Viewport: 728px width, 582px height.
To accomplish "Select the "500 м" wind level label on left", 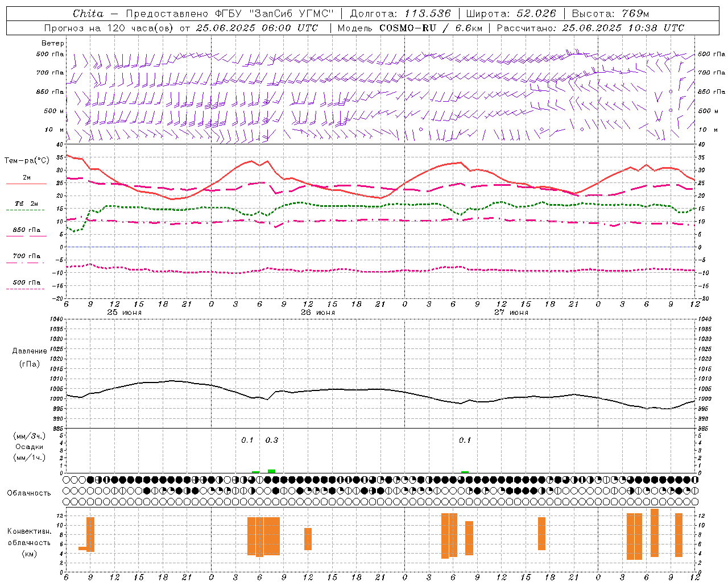I will click(54, 111).
